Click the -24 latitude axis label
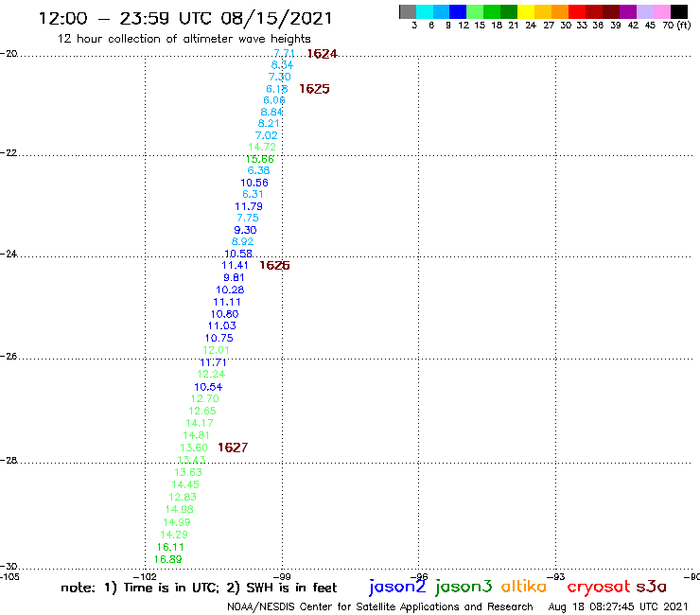700x615 pixels. click(x=9, y=254)
